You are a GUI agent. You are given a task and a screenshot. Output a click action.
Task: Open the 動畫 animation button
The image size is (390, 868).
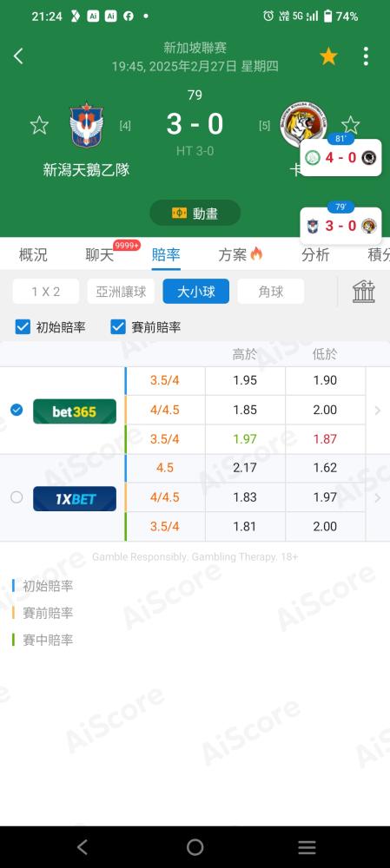click(x=195, y=214)
